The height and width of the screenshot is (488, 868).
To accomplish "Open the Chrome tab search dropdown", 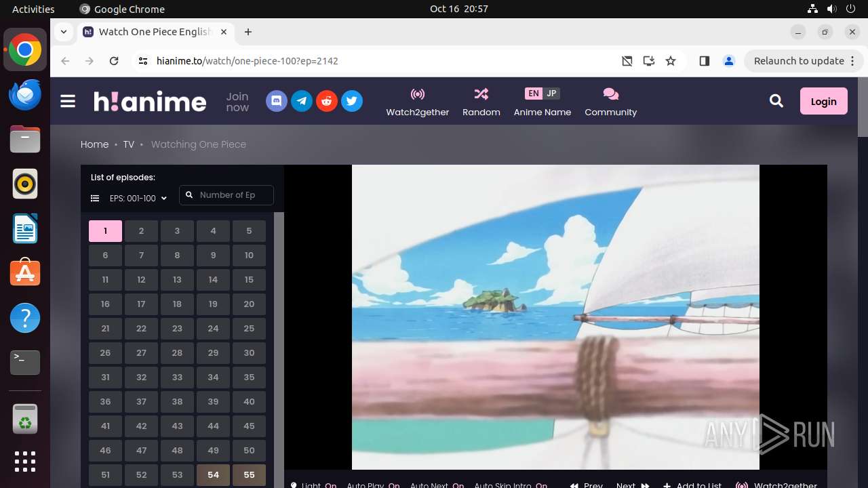I will 64,32.
